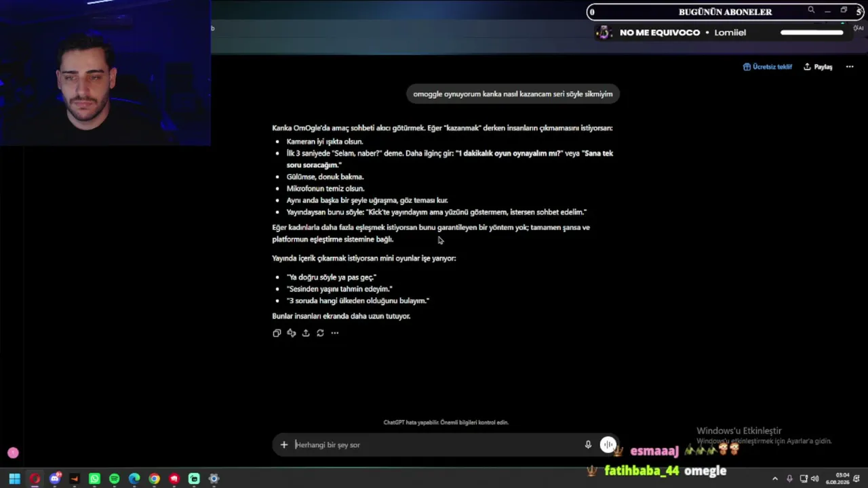Open Opera GX from the taskbar
This screenshot has width=868, height=488.
tap(35, 479)
